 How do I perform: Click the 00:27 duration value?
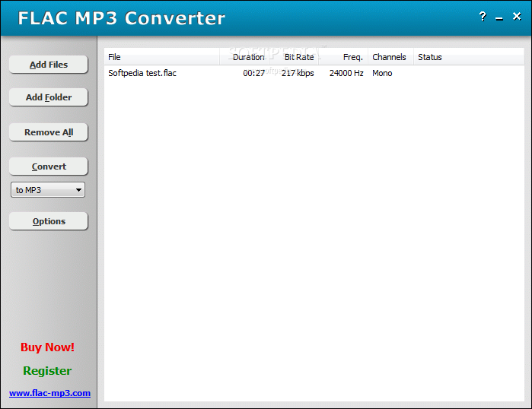click(253, 73)
